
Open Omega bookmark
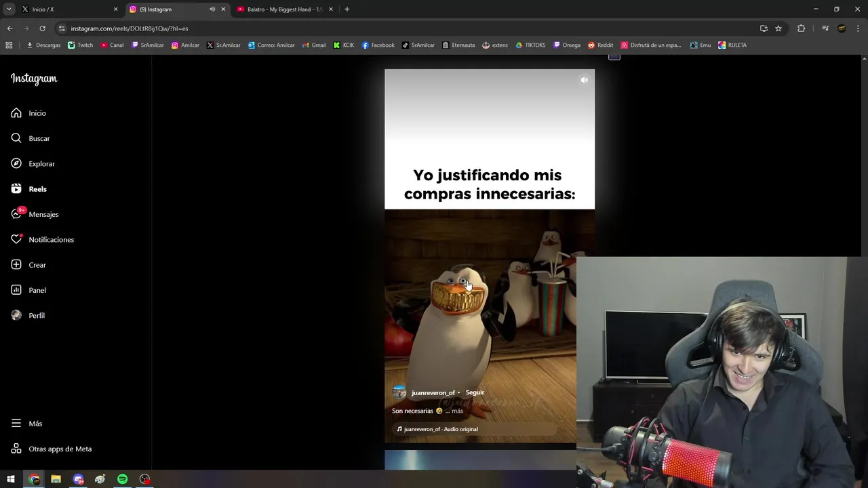[x=567, y=45]
